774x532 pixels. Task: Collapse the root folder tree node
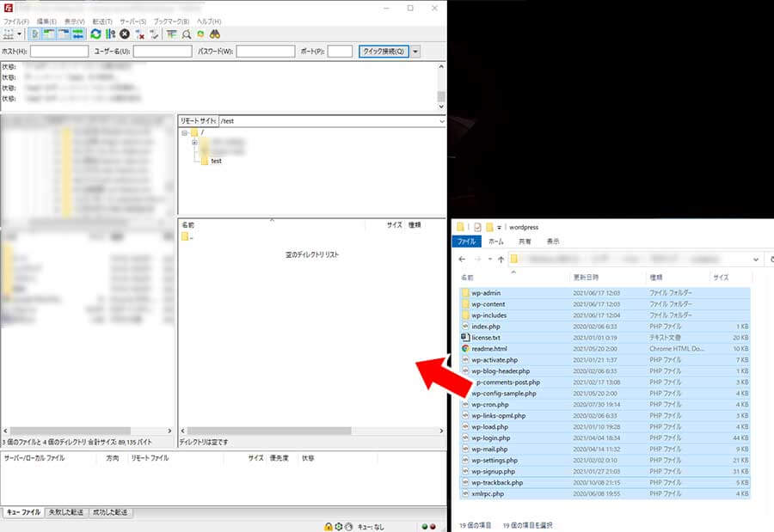coord(184,133)
